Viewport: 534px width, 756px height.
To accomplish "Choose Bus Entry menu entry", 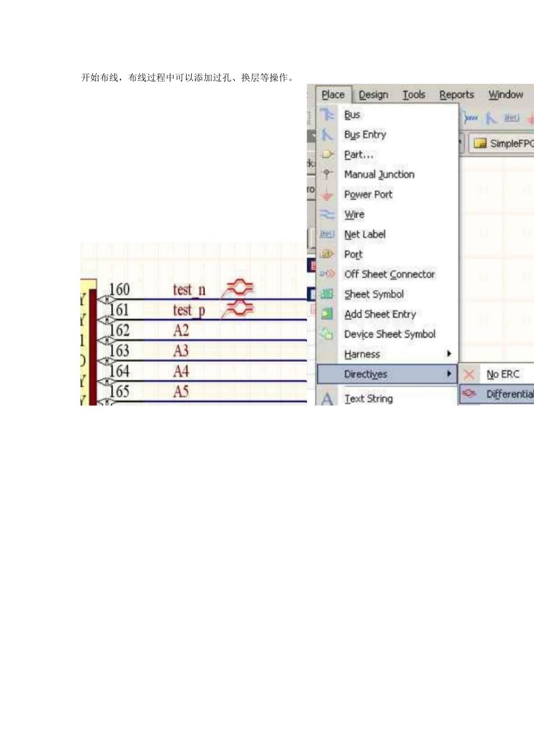I will coord(388,134).
